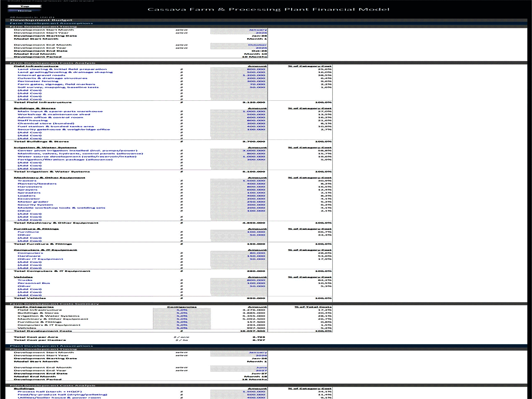This screenshot has height=399, width=532.
Task: Click the Chemical store (bunded) label
Action: (46, 124)
